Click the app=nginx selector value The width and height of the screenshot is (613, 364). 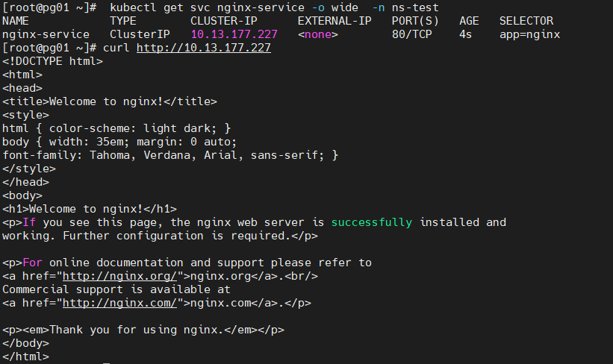point(530,34)
